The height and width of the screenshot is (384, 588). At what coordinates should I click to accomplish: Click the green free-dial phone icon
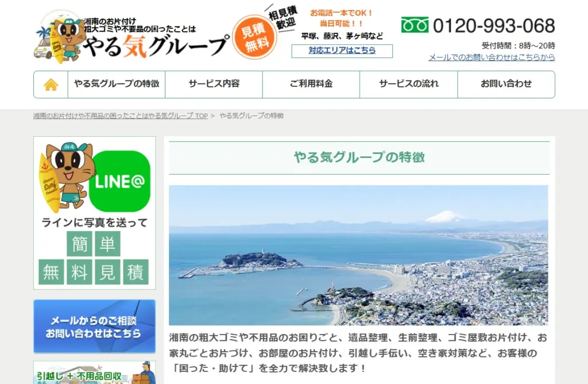(x=415, y=25)
